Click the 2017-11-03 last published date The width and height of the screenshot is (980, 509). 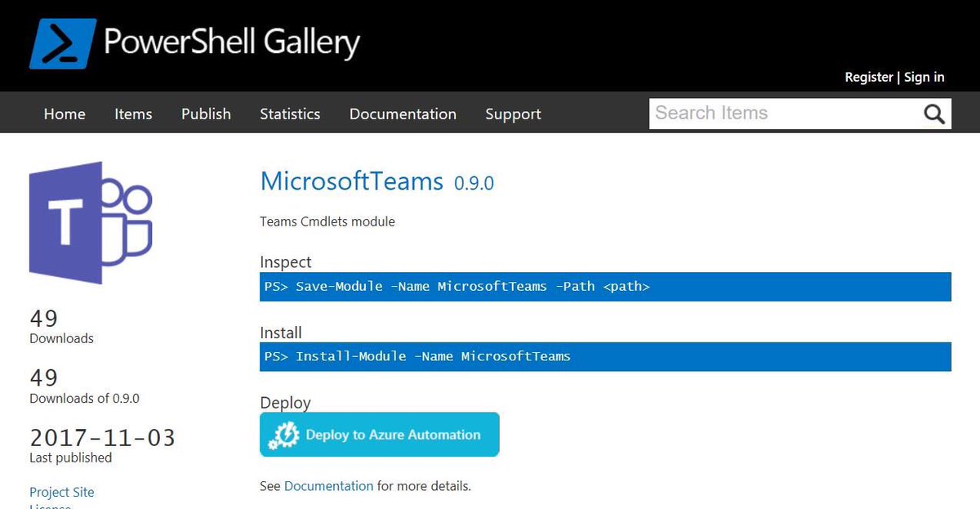pos(103,438)
